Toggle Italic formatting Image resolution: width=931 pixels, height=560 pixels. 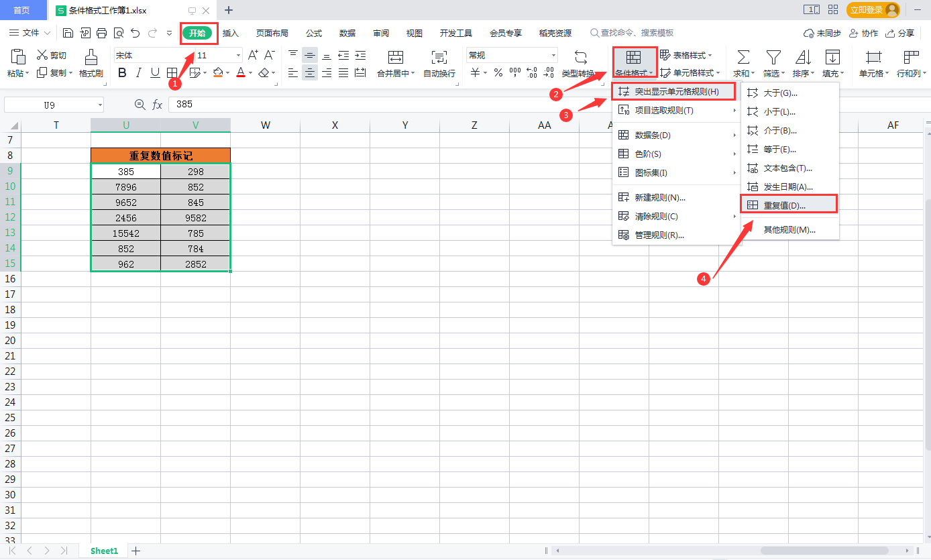139,72
